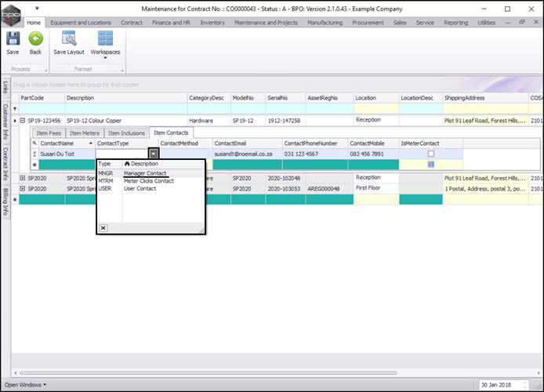Open the Home ribbon tab
Screen dimensions: 544x392
[34, 23]
